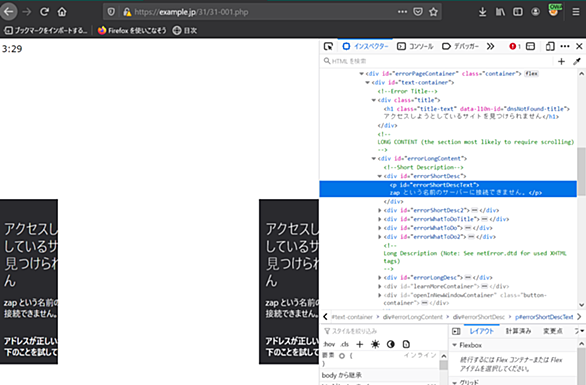Click the style filter field
The image size is (586, 385).
tap(385, 331)
